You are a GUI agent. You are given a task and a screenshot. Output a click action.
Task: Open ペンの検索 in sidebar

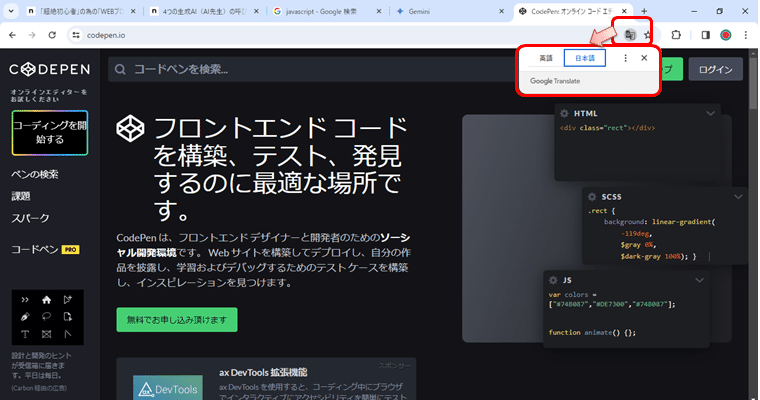click(35, 175)
